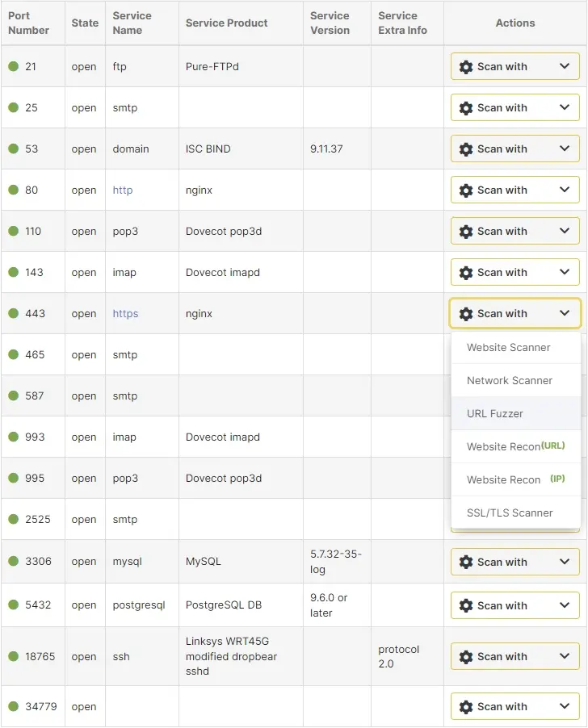The height and width of the screenshot is (728, 588).
Task: Collapse the open dropdown on port 443
Action: (514, 313)
